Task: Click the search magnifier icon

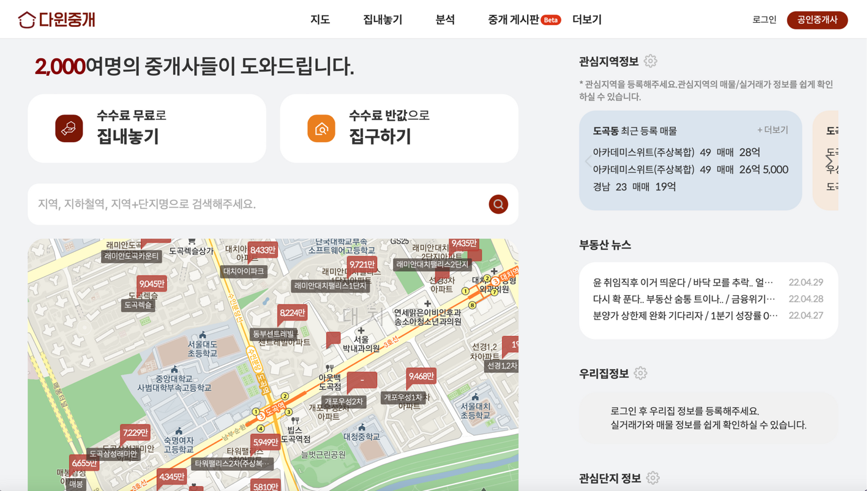Action: tap(498, 204)
